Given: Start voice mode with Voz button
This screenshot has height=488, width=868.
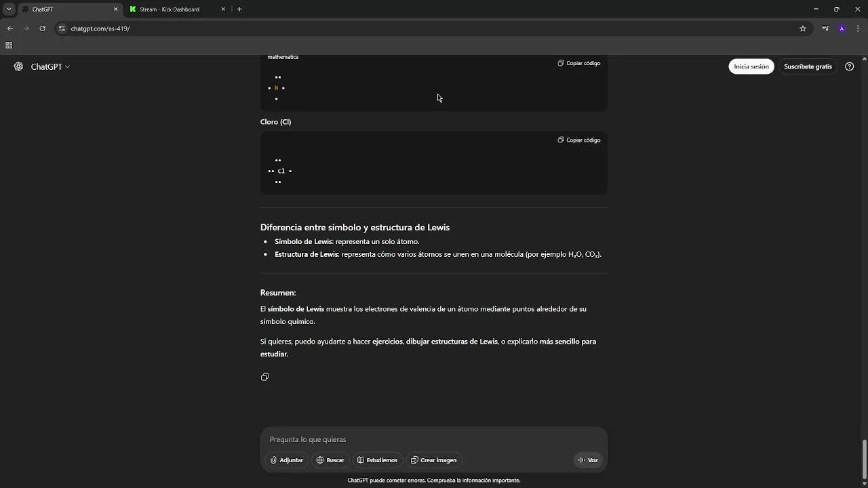Looking at the screenshot, I should [x=588, y=460].
